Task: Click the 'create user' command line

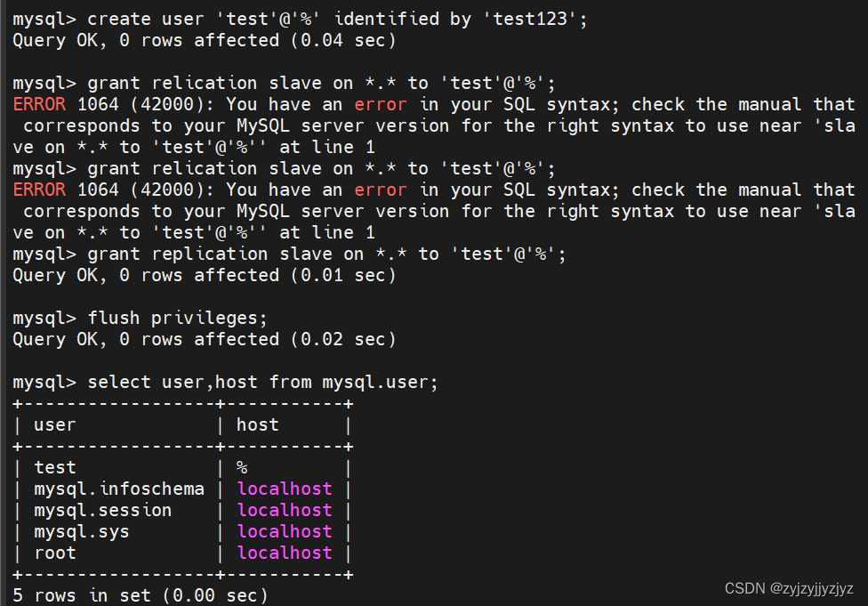Action: click(x=300, y=20)
